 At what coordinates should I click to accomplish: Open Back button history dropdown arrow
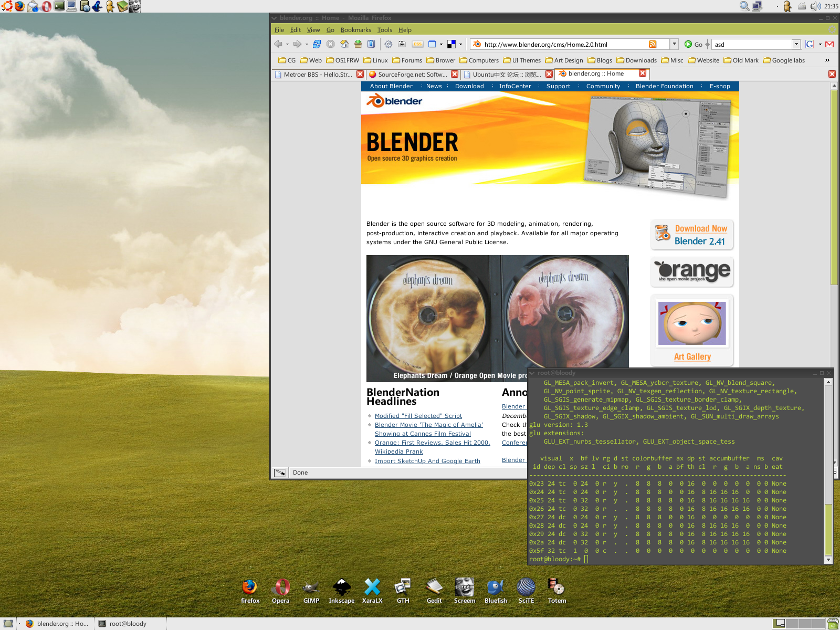(287, 45)
